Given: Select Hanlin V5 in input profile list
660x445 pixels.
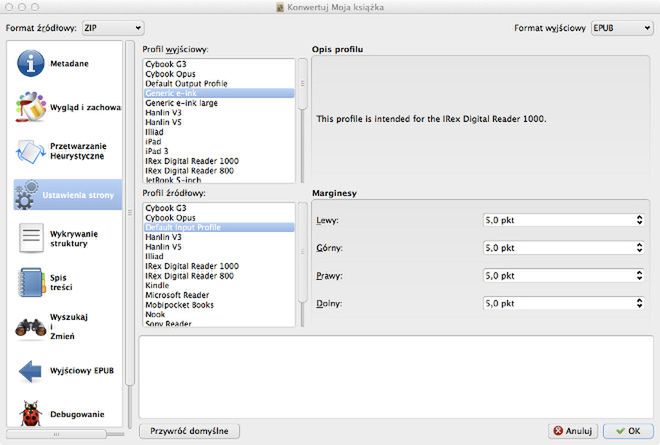Looking at the screenshot, I should (219, 247).
